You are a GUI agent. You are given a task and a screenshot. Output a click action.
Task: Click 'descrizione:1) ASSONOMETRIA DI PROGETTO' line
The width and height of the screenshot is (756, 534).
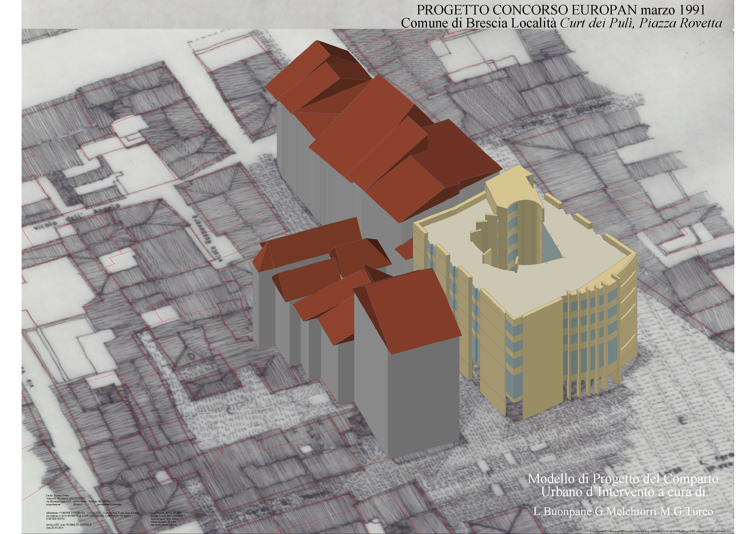click(x=89, y=515)
